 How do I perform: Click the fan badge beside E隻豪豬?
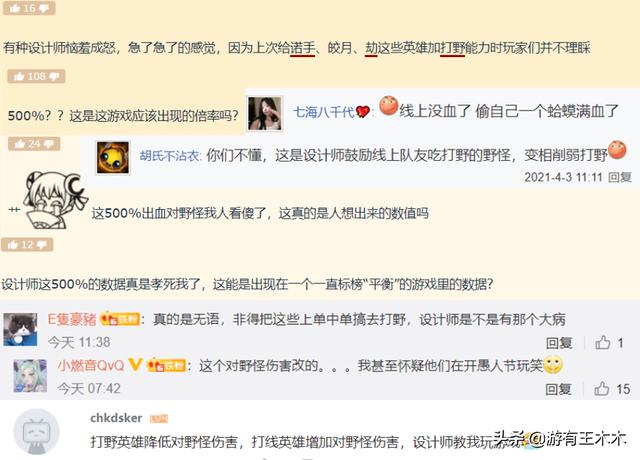[120, 319]
